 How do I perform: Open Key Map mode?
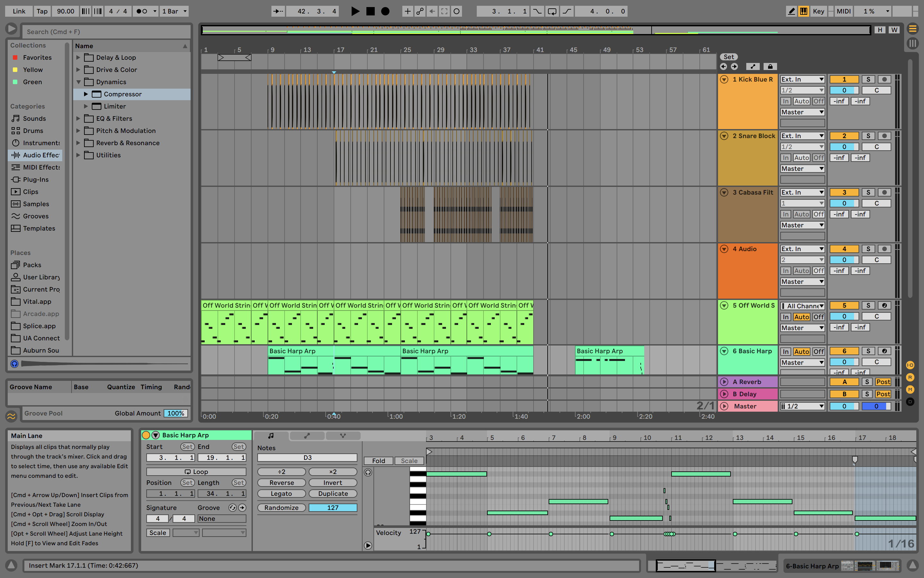[818, 11]
